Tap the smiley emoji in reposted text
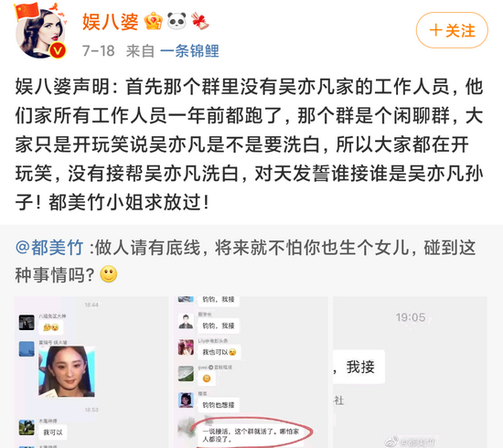The image size is (503, 448). click(x=109, y=274)
